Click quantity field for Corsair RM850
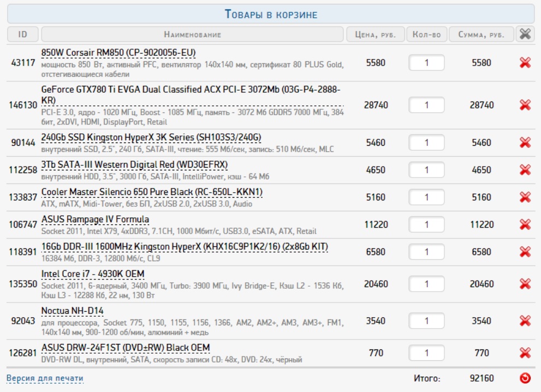The image size is (541, 392). [x=426, y=63]
